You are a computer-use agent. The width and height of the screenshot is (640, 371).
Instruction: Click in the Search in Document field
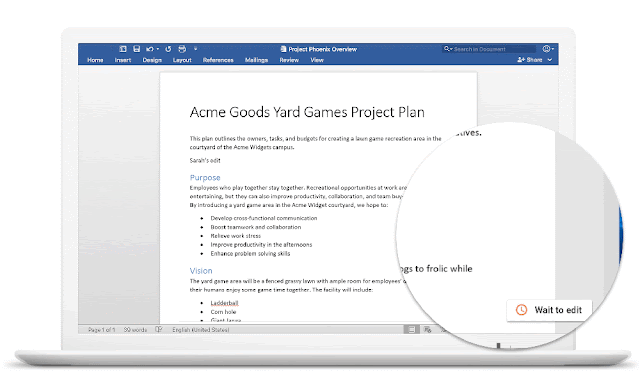[x=489, y=49]
